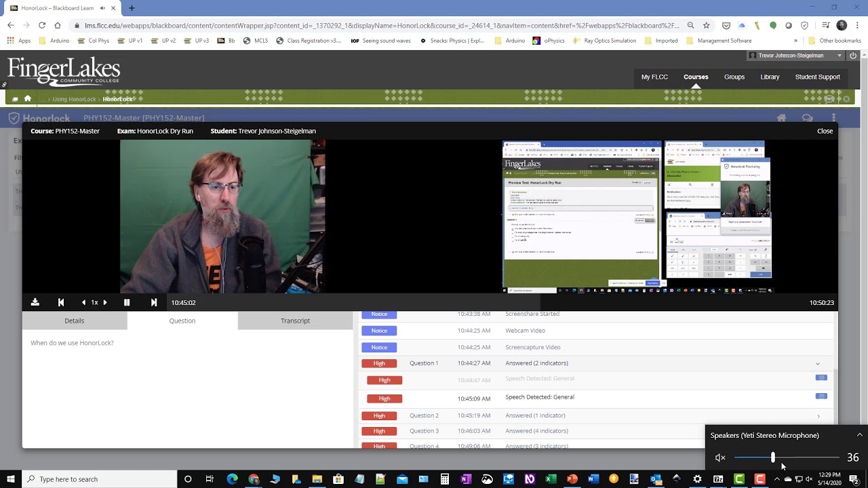Switch to the Question tab
The height and width of the screenshot is (488, 868).
pyautogui.click(x=182, y=321)
